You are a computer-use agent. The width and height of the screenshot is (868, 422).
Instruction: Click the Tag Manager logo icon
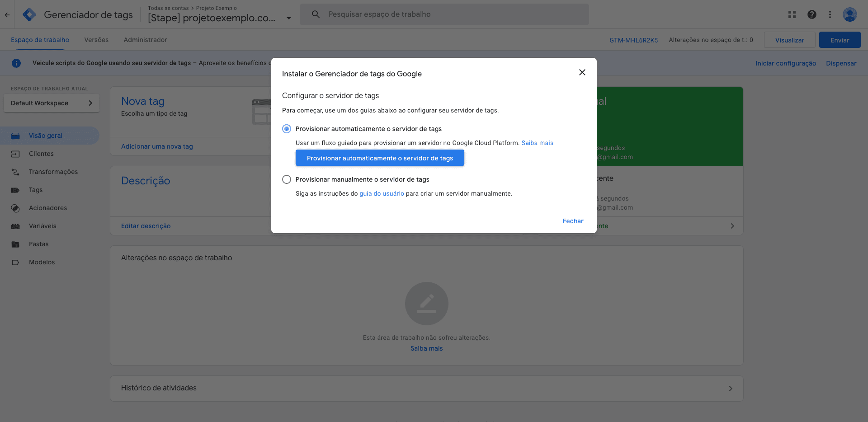coord(29,14)
